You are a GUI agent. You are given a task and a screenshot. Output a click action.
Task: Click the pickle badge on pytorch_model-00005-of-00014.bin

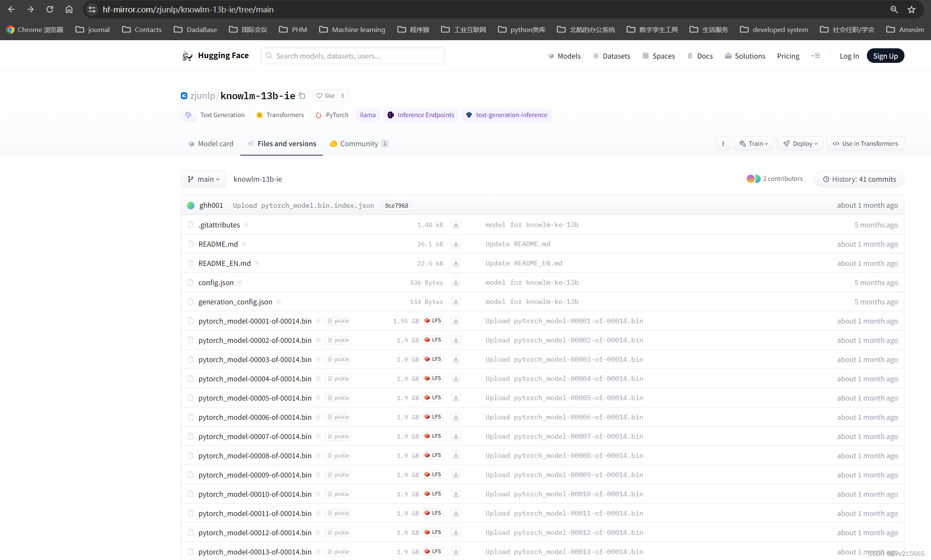point(338,398)
